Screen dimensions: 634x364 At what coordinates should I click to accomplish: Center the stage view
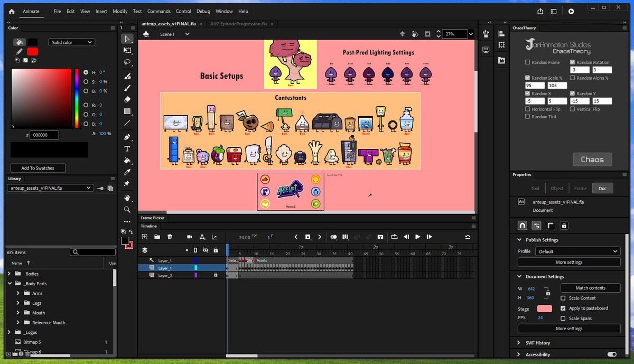(x=403, y=34)
